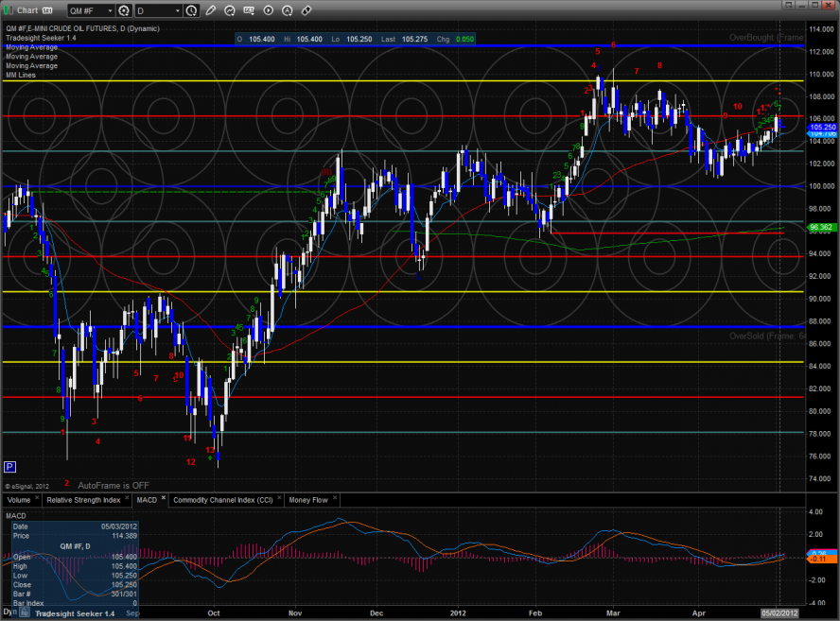Close the Volume tab
The width and height of the screenshot is (840, 621).
[x=37, y=499]
